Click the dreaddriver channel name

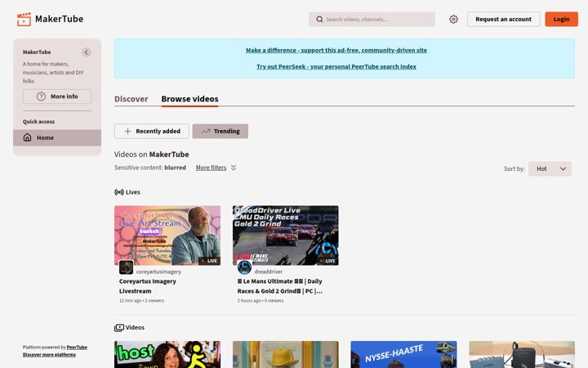[269, 272]
